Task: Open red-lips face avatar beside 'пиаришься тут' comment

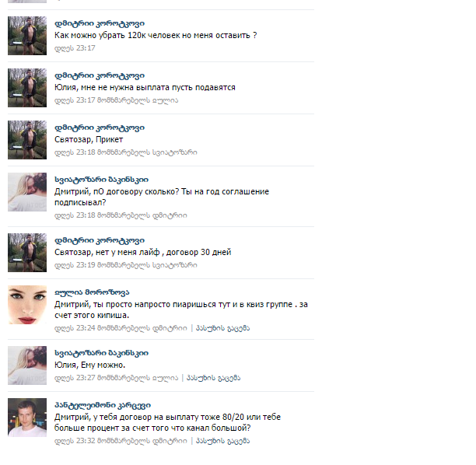Action: tap(27, 305)
